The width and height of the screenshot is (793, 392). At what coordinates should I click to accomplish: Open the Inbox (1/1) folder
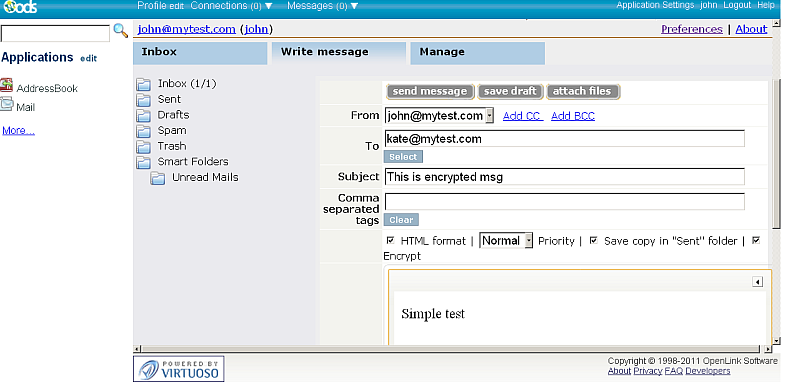pos(187,84)
